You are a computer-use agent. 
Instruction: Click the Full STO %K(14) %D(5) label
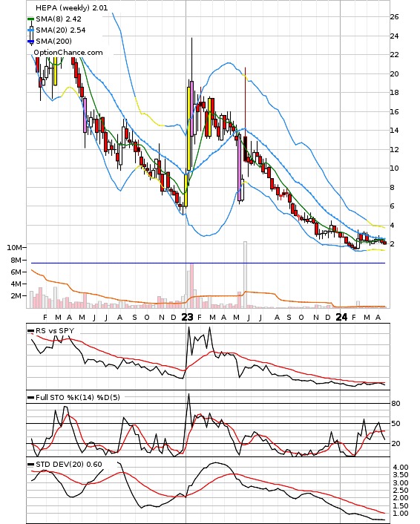point(77,397)
